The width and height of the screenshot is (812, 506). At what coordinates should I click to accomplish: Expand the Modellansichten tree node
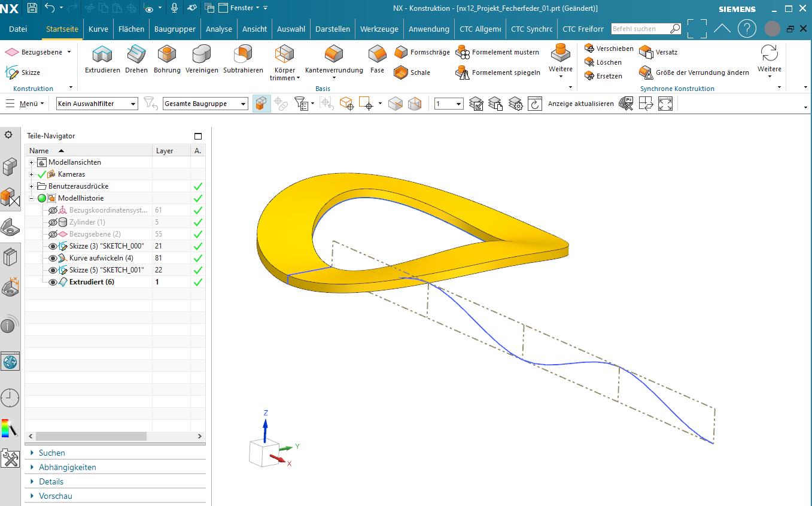(x=32, y=162)
